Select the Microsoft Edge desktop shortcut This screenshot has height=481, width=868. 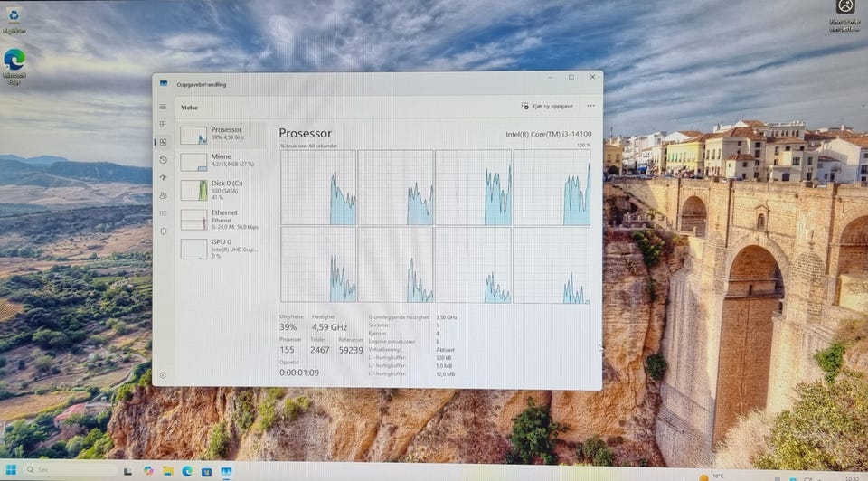pos(14,67)
